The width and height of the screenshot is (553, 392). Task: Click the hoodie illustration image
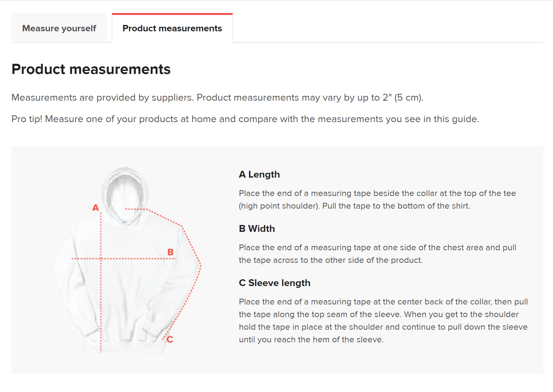(127, 260)
